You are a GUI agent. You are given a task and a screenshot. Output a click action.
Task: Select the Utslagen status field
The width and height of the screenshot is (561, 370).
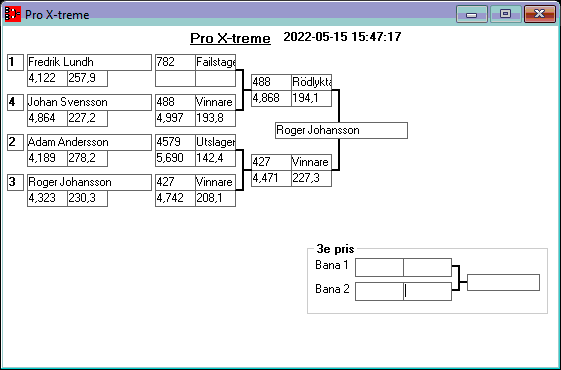point(215,142)
